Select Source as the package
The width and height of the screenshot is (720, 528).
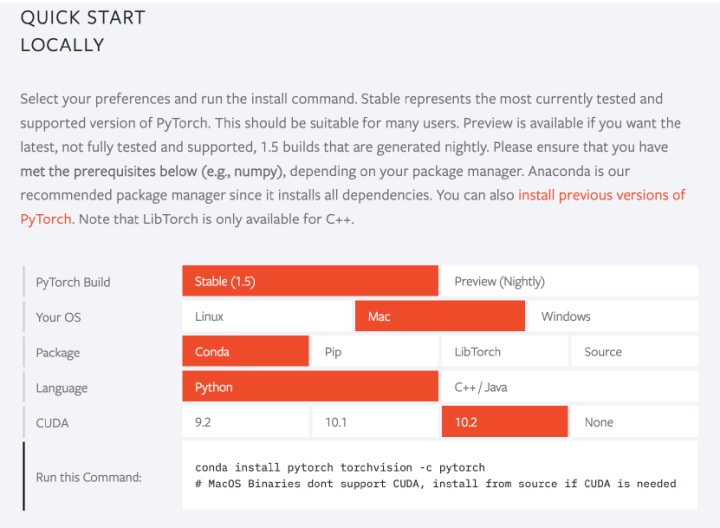[635, 352]
